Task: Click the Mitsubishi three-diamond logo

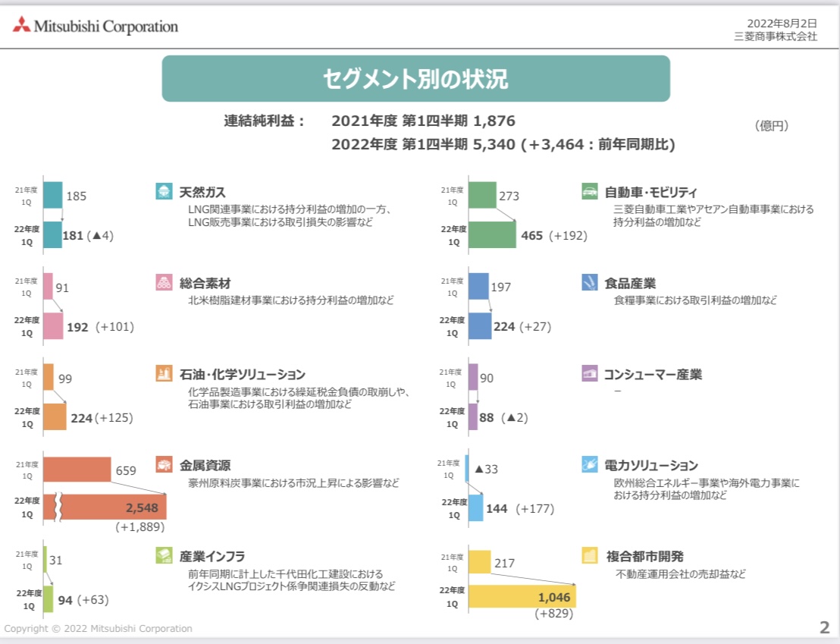Action: tap(21, 25)
